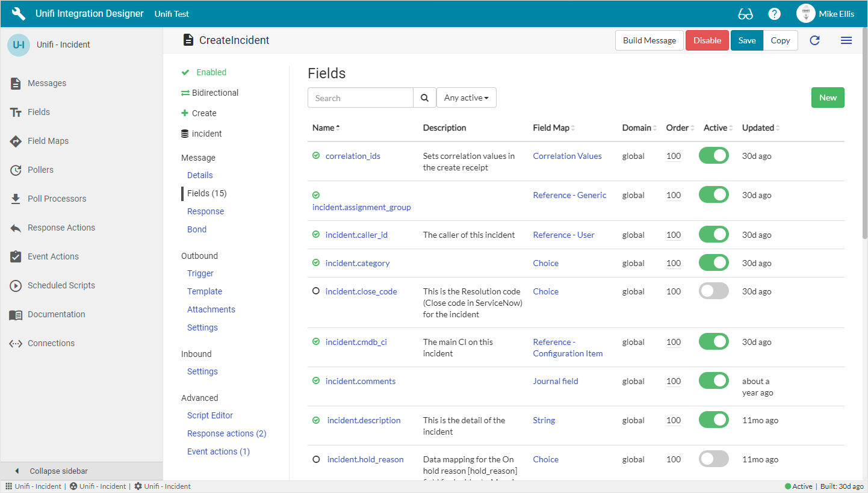This screenshot has height=493, width=868.
Task: Click the green New button
Action: [x=827, y=98]
